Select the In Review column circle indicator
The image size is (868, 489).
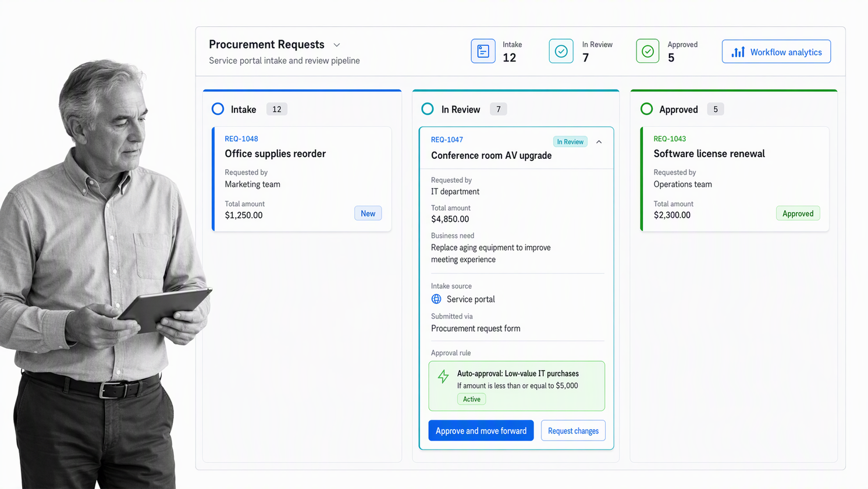click(x=428, y=109)
